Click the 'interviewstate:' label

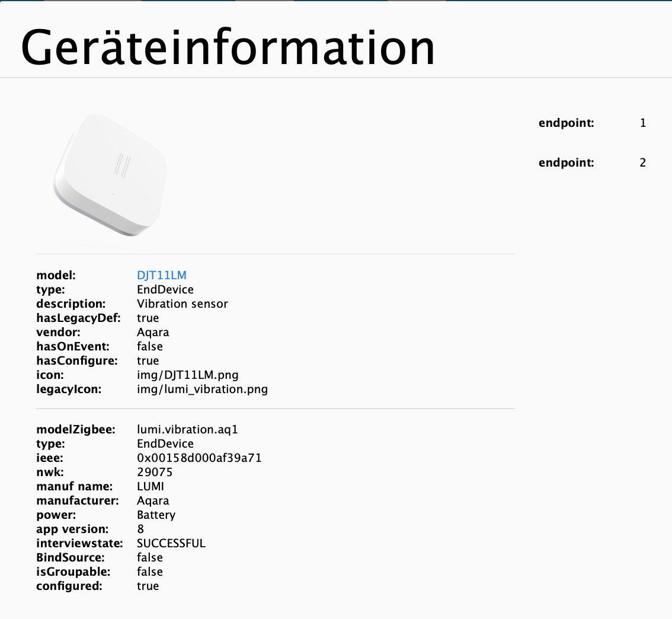pos(79,543)
